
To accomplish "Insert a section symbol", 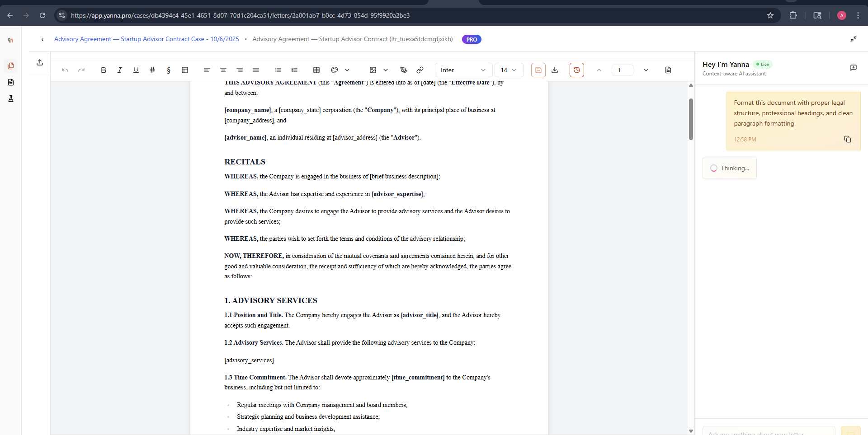I will [x=169, y=70].
